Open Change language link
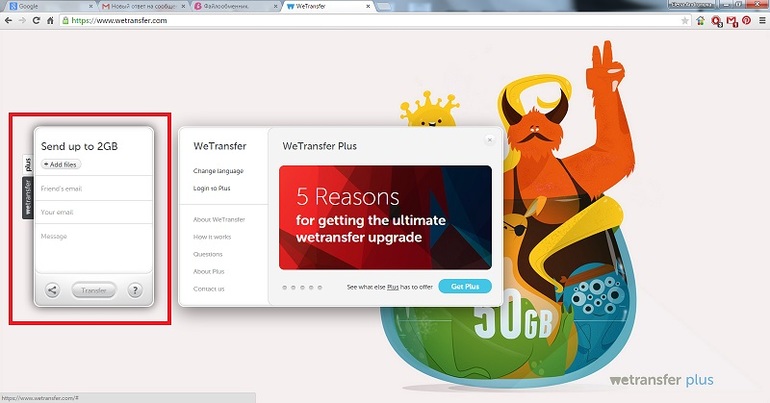The height and width of the screenshot is (403, 770). click(219, 171)
